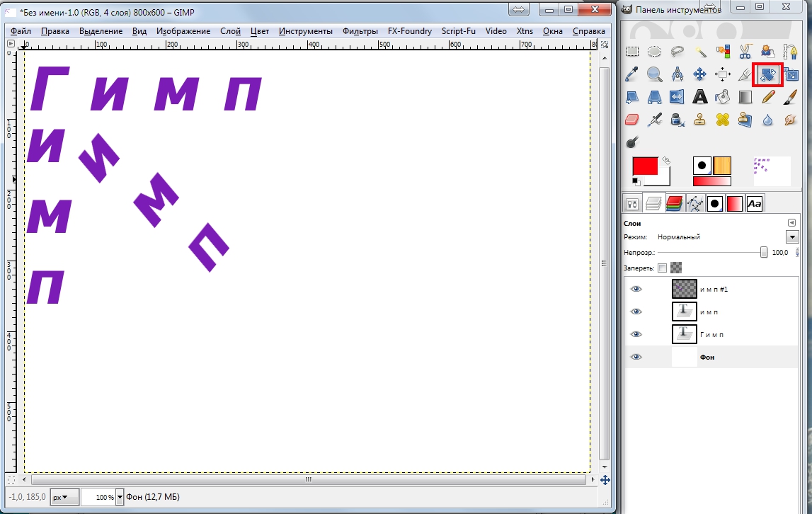
Task: Open the Fonts 'Aa' dock tab
Action: pos(755,204)
